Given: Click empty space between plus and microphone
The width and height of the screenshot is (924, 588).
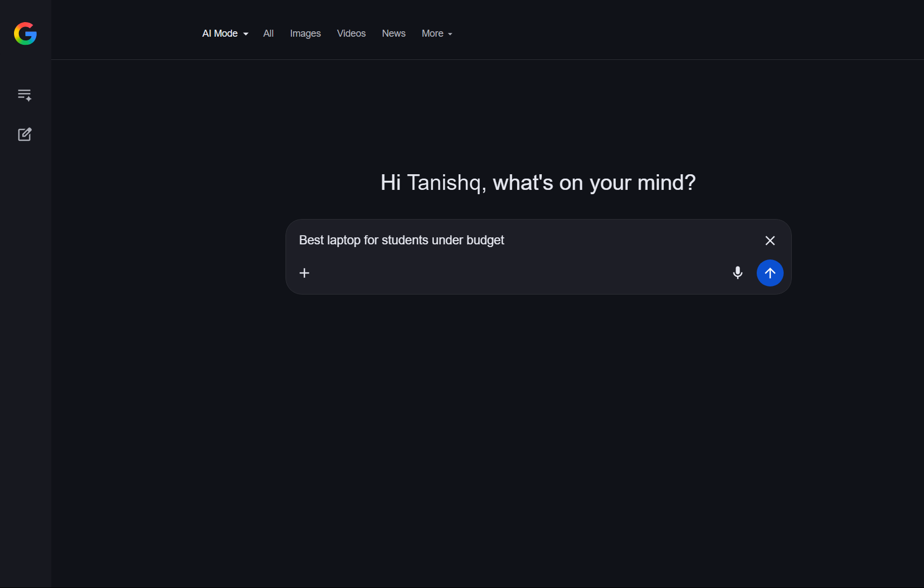Looking at the screenshot, I should pos(518,273).
